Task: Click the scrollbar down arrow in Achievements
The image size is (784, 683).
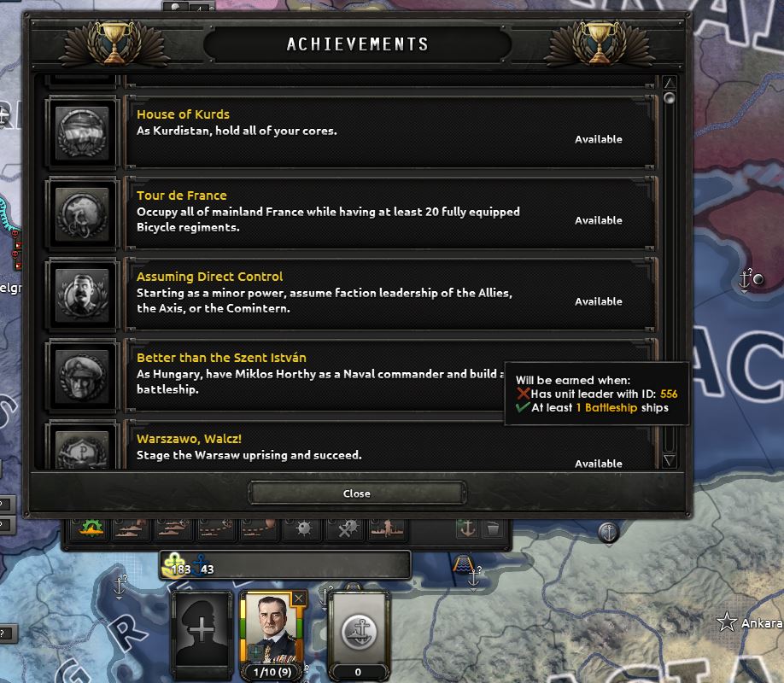Action: (x=670, y=460)
